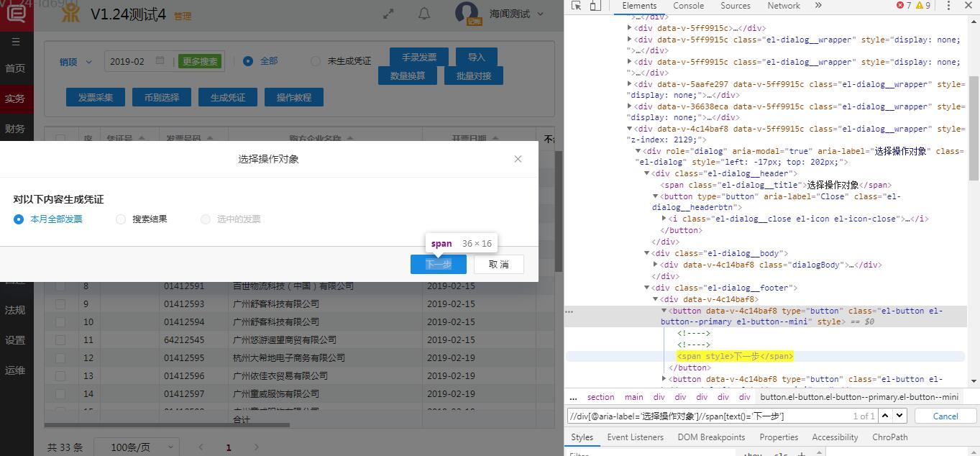Click the user avatar picture

pos(467,13)
